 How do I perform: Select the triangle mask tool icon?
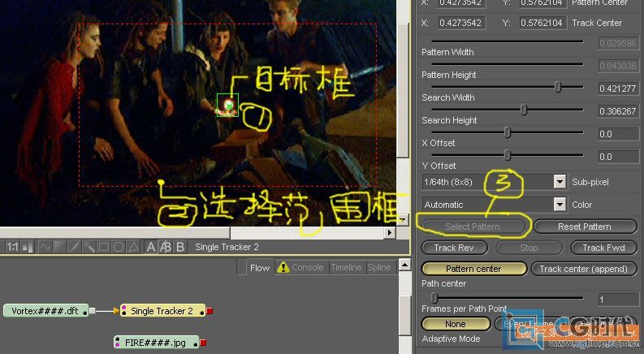[x=133, y=247]
